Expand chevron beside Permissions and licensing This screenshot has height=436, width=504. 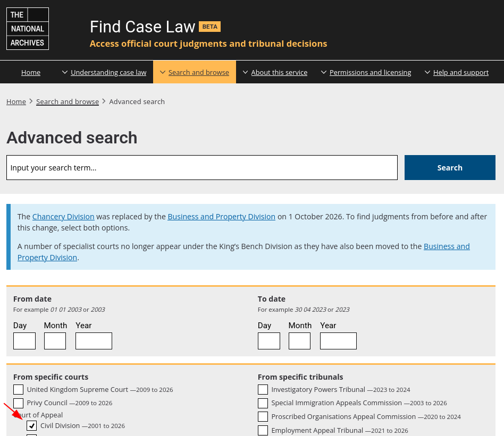324,72
